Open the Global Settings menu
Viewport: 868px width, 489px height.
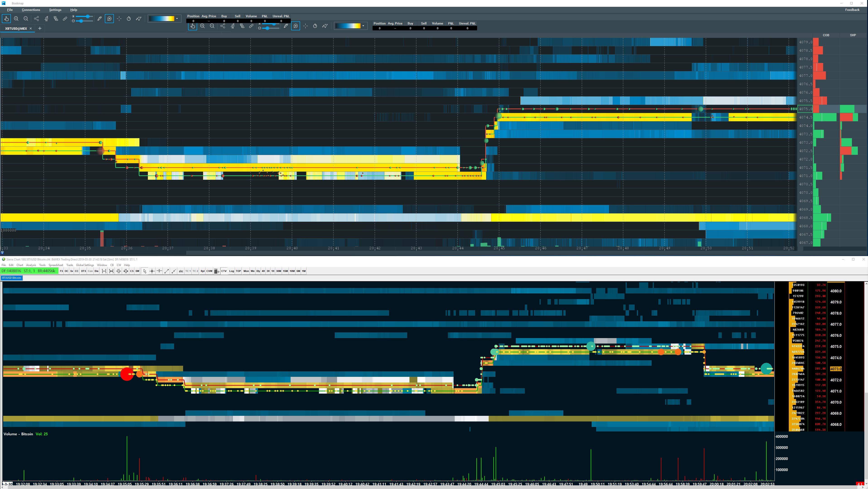pos(85,265)
